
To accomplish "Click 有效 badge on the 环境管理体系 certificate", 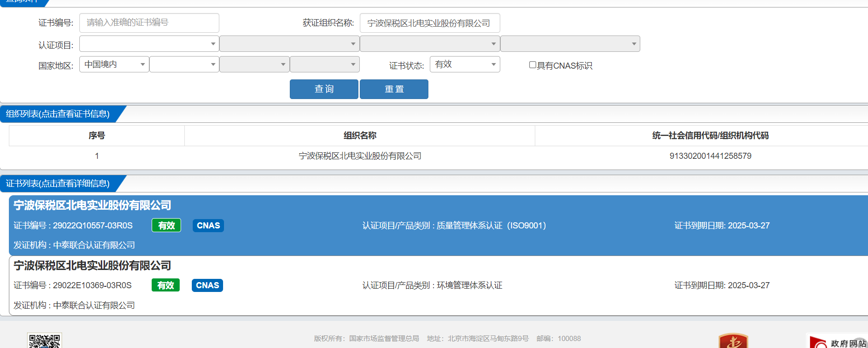I will 166,285.
